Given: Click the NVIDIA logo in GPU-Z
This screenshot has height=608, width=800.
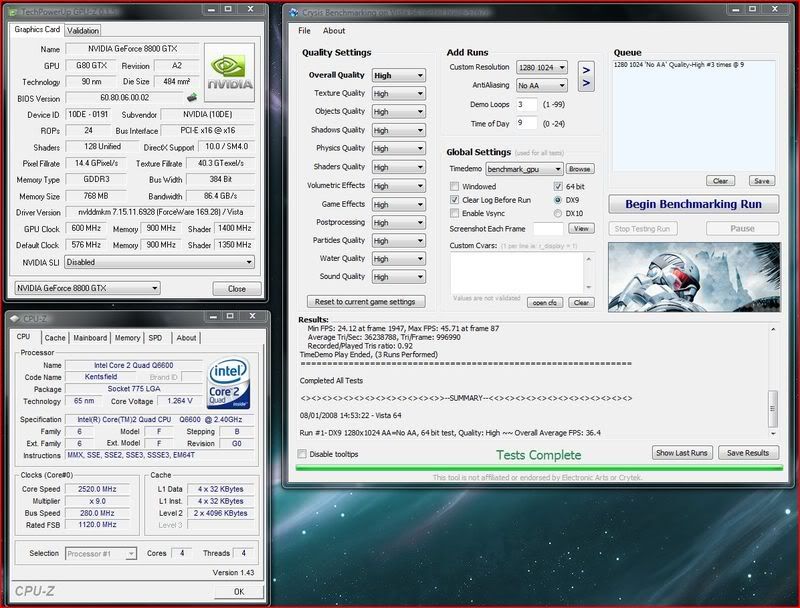Looking at the screenshot, I should (229, 73).
